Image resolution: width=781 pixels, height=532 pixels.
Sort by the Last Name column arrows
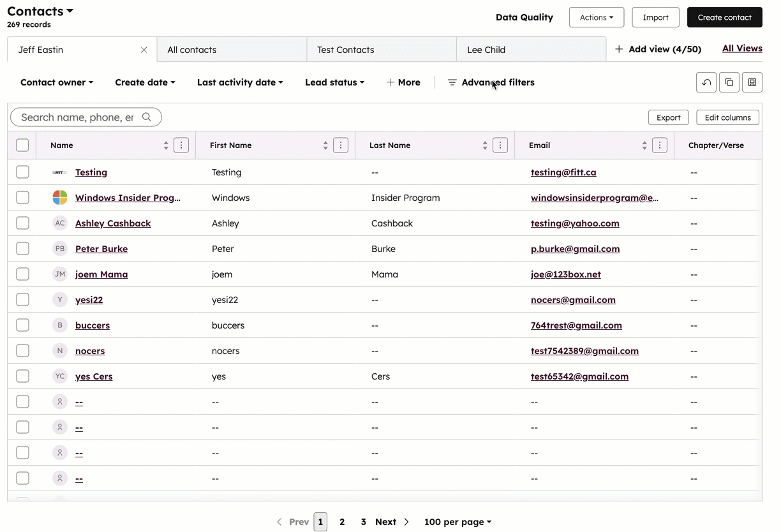tap(485, 145)
